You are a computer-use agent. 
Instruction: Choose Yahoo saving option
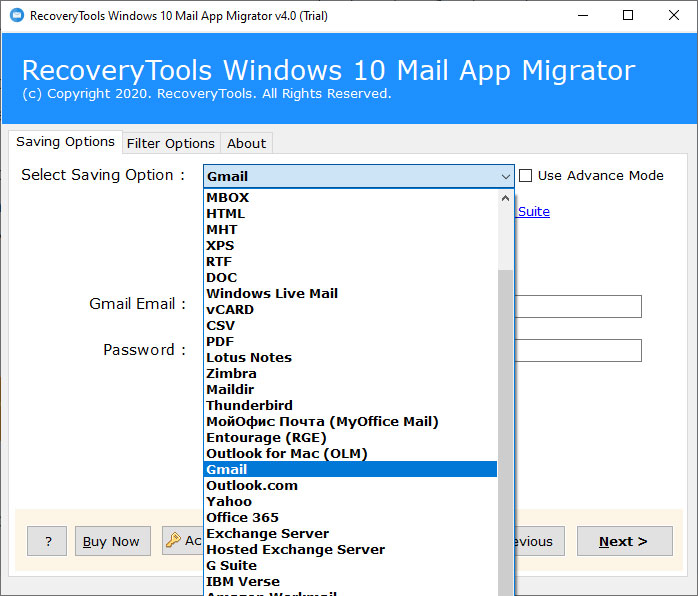tap(351, 502)
